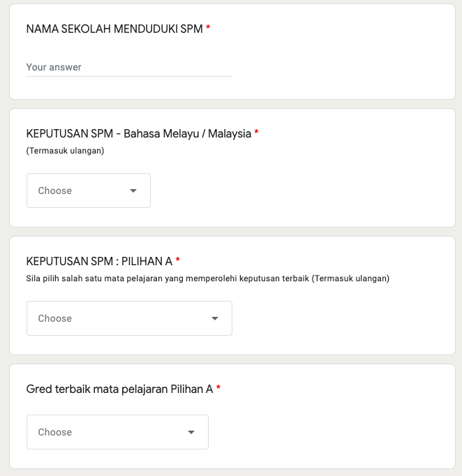Viewport: 462px width, 476px height.
Task: Expand the KEPUTUSAN SPM : PILIHAN A dropdown
Action: click(129, 318)
